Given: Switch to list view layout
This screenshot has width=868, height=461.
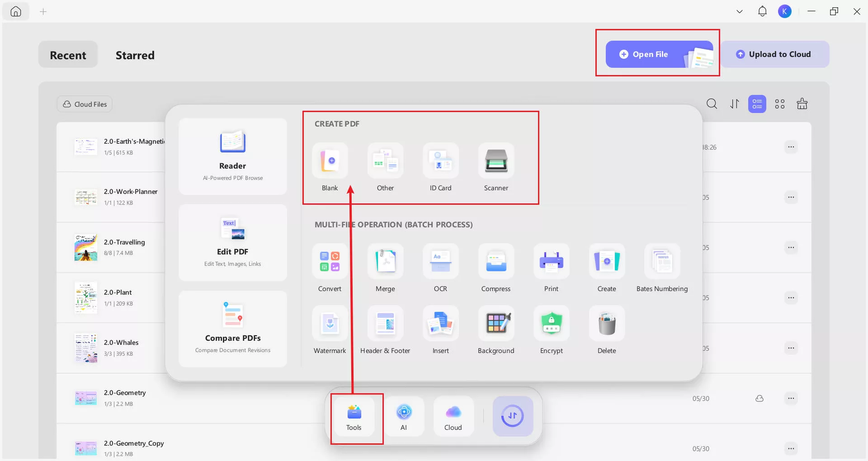Looking at the screenshot, I should tap(757, 104).
